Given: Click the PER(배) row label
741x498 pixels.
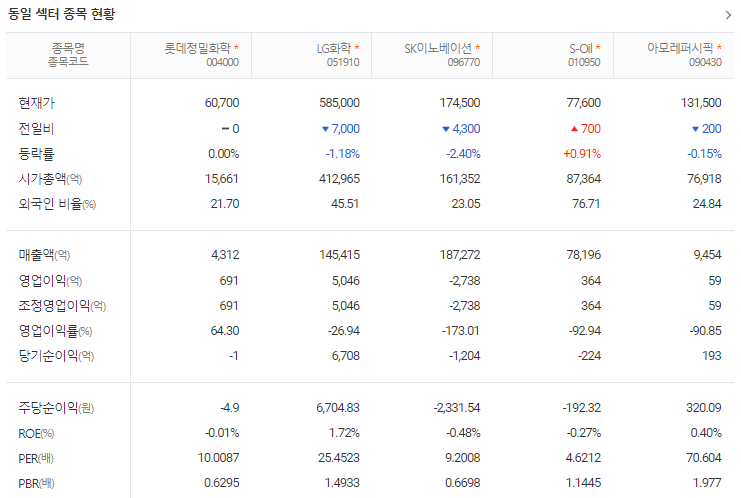Looking at the screenshot, I should point(36,458).
